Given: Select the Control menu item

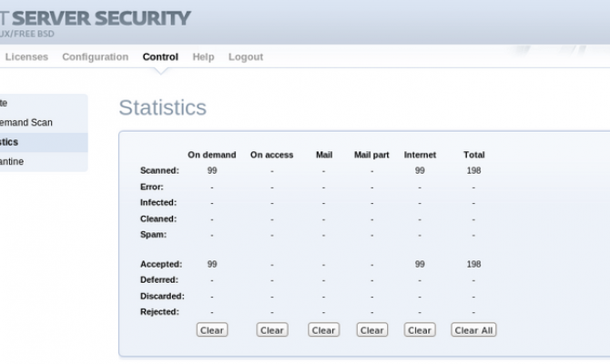Looking at the screenshot, I should coord(160,56).
